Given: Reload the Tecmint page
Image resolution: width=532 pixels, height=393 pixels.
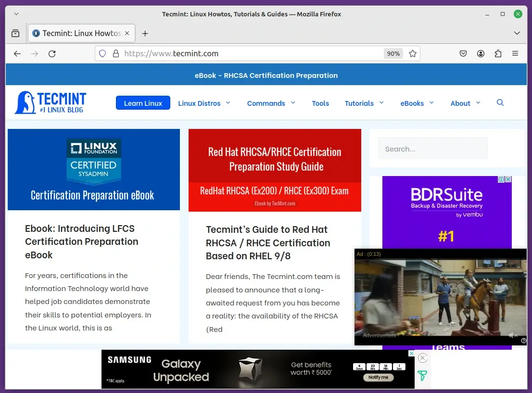Looking at the screenshot, I should [x=52, y=53].
